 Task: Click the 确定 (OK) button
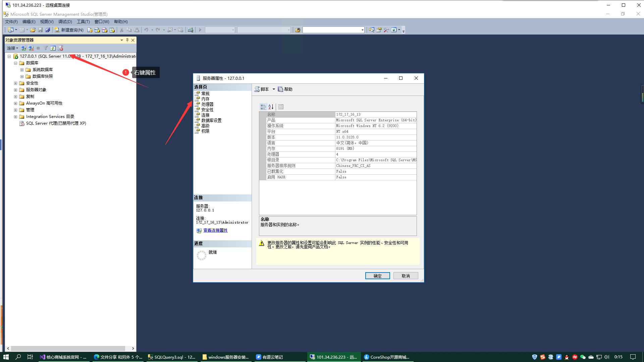377,276
